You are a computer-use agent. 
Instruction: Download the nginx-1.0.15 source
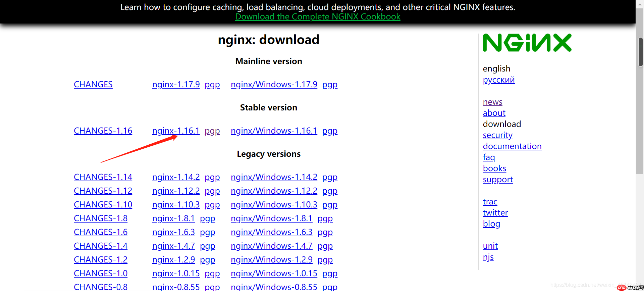point(176,273)
